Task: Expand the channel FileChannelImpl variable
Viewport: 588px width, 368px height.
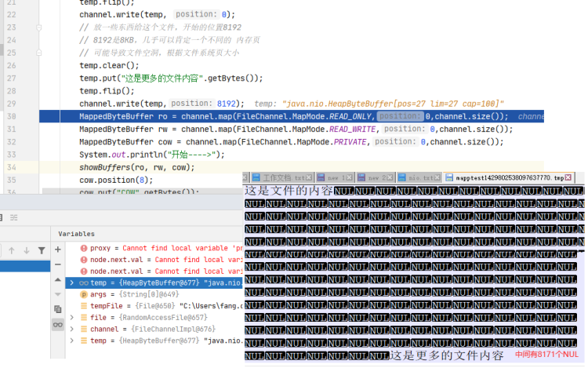Action: (72, 330)
